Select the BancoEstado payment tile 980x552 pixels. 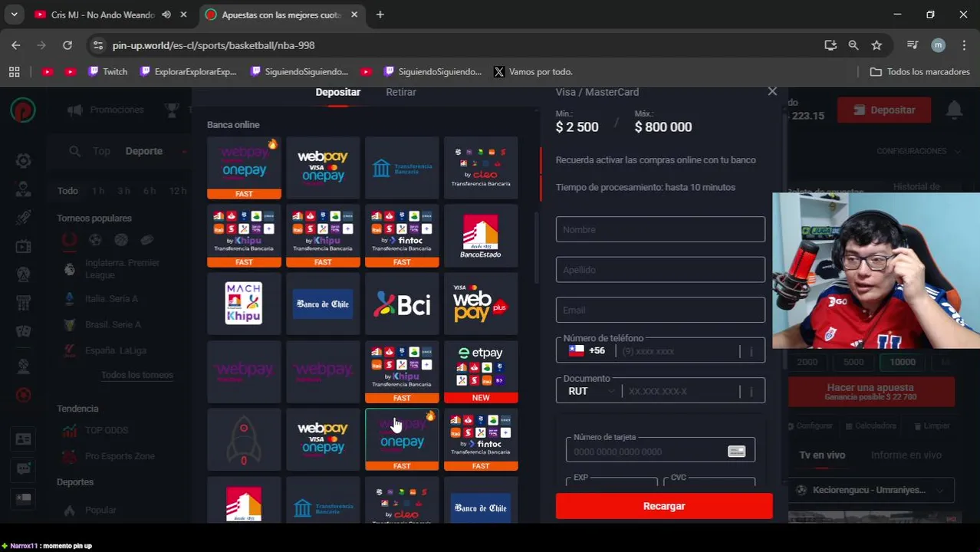[x=481, y=236]
